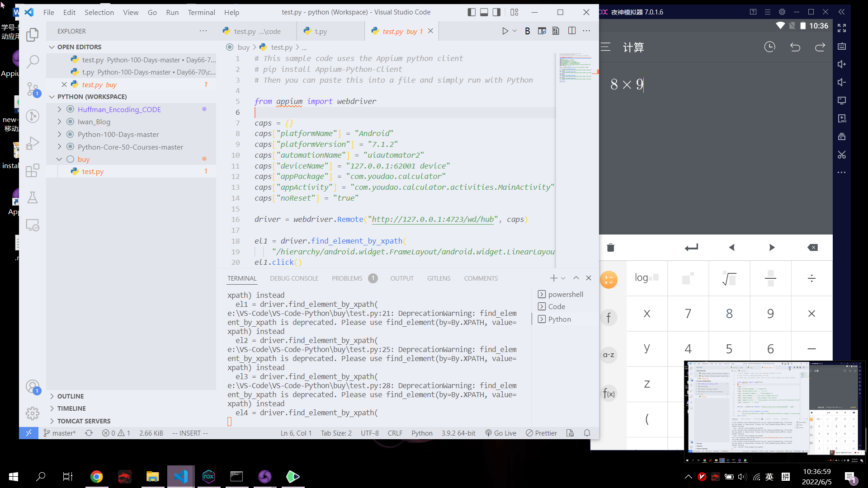The width and height of the screenshot is (868, 488).
Task: Open the Testing flask view
Action: pyautogui.click(x=33, y=197)
